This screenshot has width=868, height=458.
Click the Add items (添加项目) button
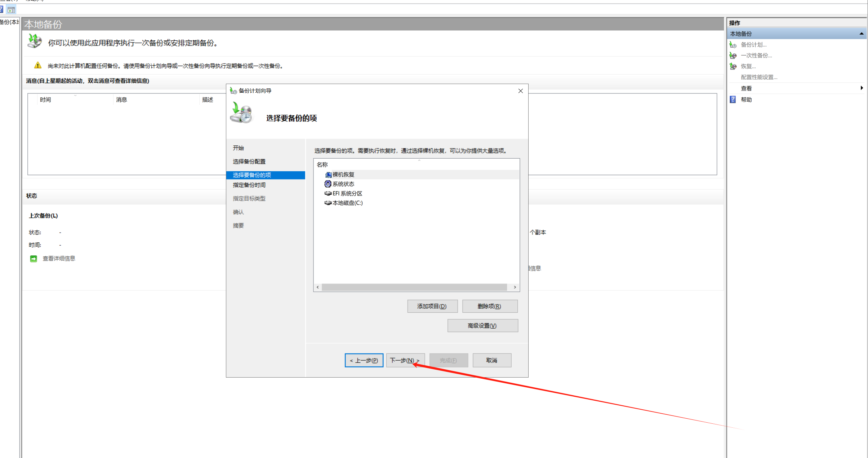(x=432, y=306)
